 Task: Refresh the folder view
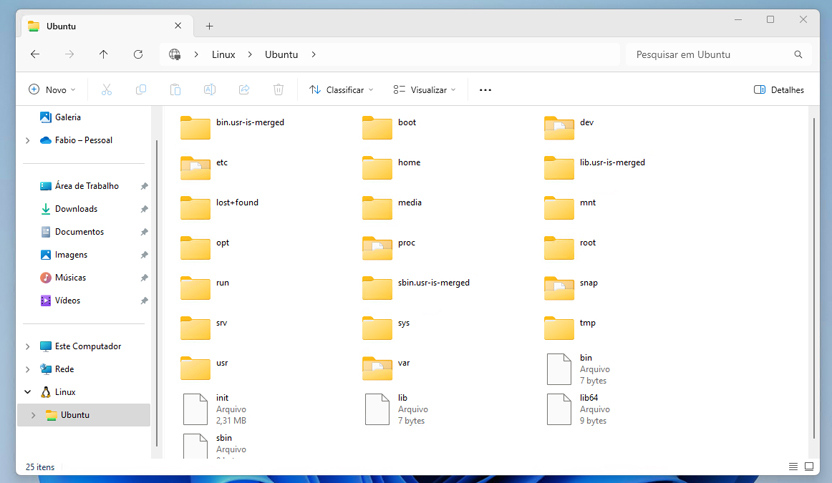[x=138, y=54]
